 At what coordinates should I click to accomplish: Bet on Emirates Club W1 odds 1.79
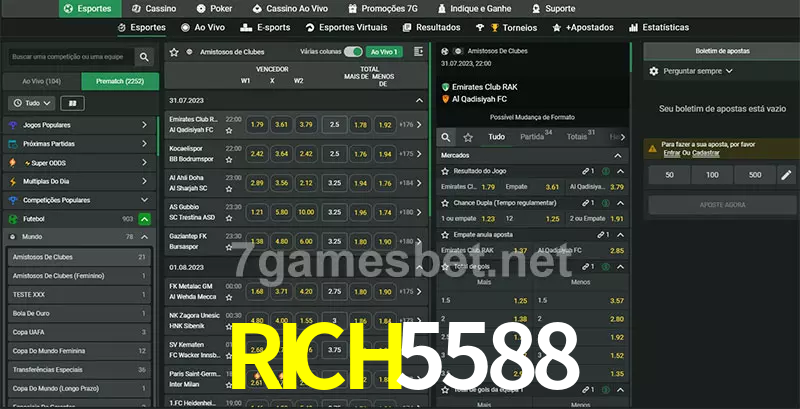click(257, 124)
